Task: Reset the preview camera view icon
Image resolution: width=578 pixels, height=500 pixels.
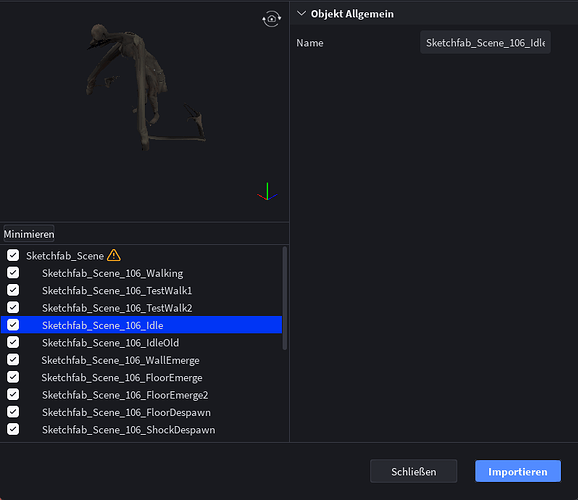Action: 271,18
